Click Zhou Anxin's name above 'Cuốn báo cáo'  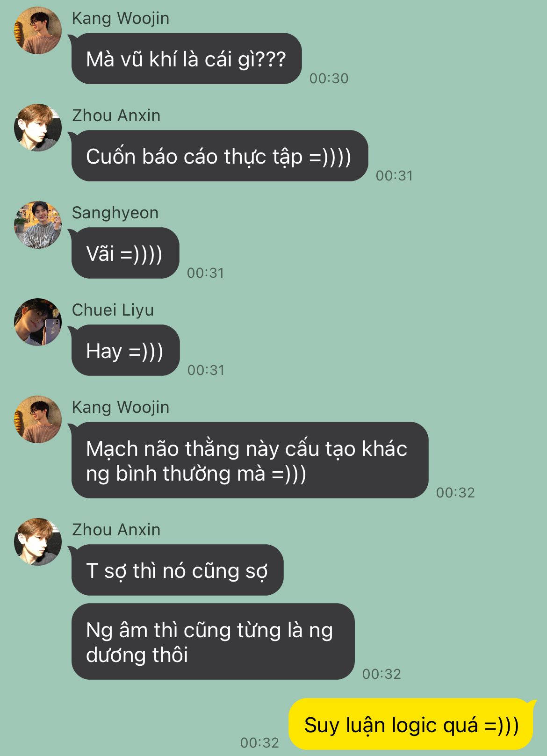click(116, 115)
